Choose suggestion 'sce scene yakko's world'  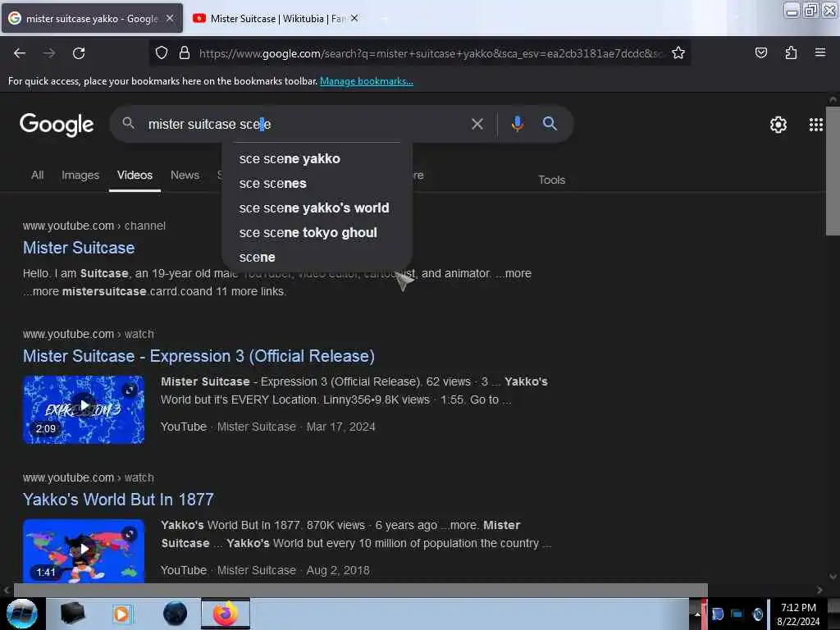coord(317,208)
